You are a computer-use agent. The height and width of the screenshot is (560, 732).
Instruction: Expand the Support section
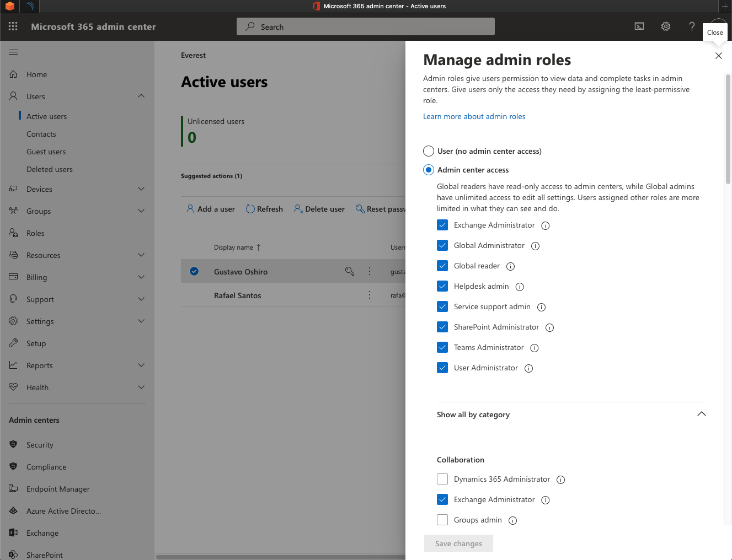pyautogui.click(x=141, y=299)
